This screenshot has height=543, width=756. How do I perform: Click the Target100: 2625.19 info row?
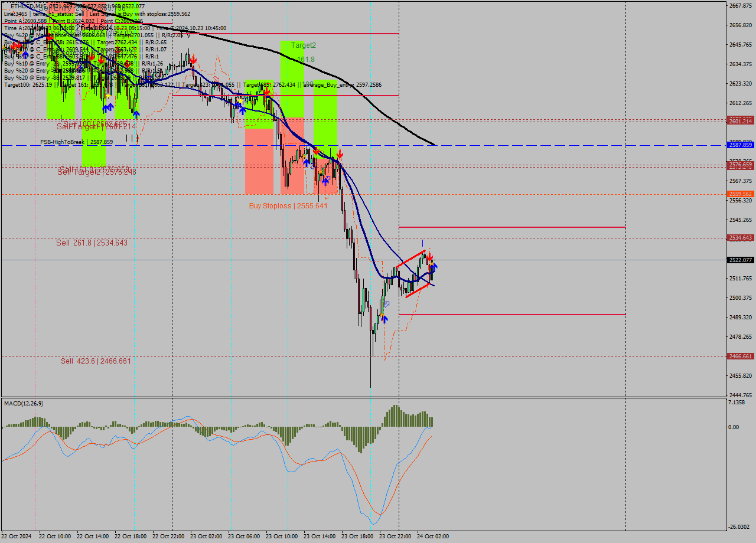[x=193, y=85]
